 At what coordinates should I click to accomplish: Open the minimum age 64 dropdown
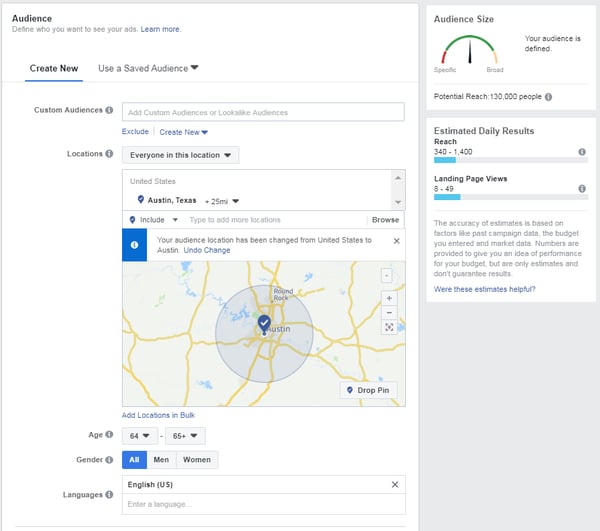click(140, 436)
